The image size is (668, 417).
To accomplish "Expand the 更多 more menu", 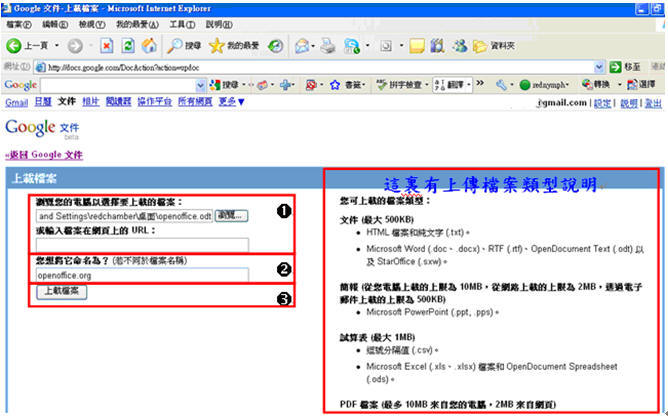I will coord(232,102).
